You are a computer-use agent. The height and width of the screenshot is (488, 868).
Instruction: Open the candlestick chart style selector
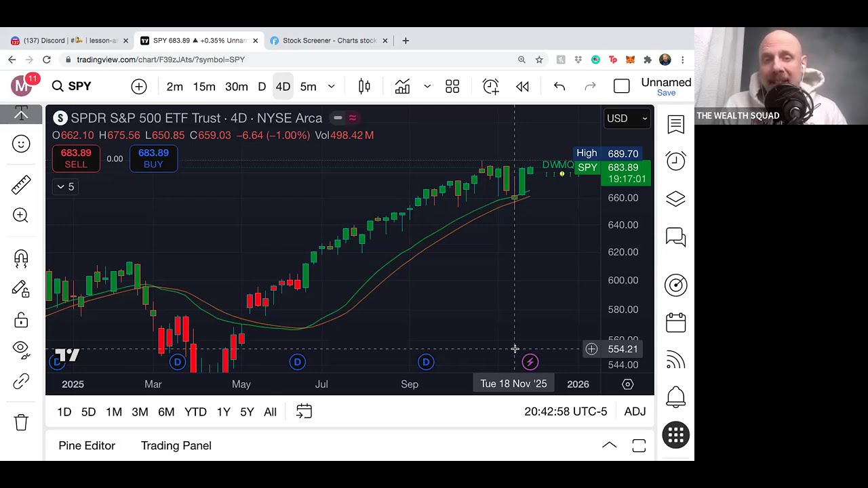[x=364, y=86]
